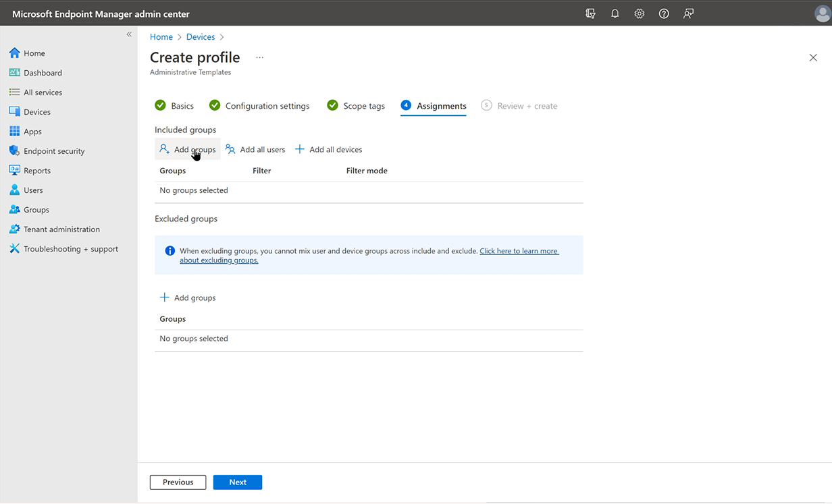Collapse the left navigation sidebar
This screenshot has width=832, height=504.
(x=129, y=34)
